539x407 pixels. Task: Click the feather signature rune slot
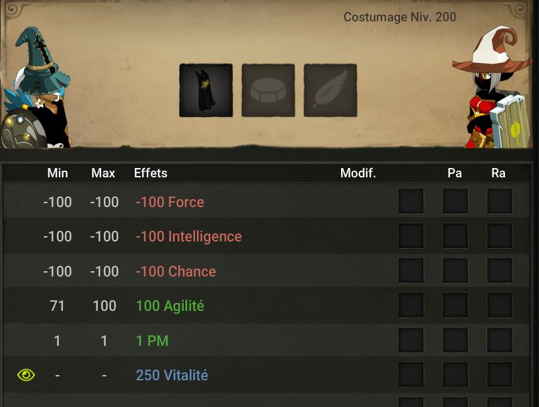point(330,90)
